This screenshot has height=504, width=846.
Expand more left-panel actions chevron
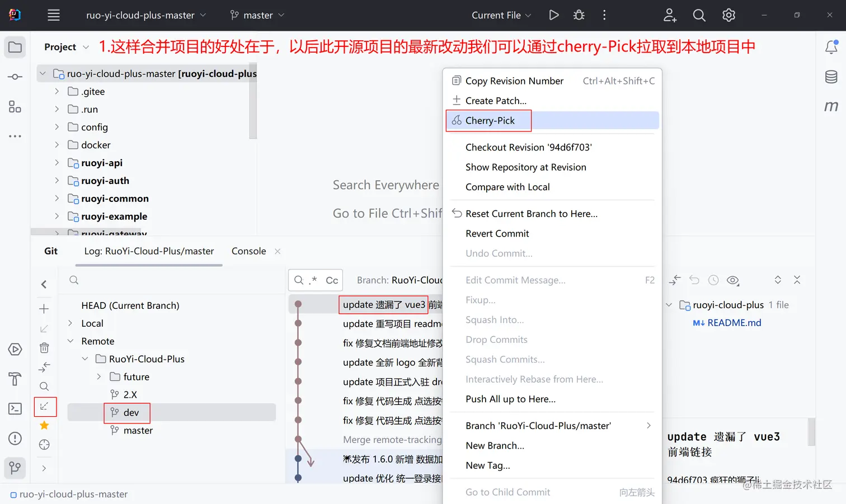[x=44, y=469]
